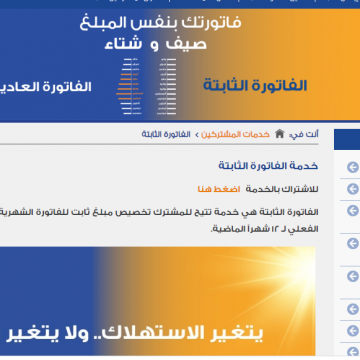
Task: Click the fourth arrow icon in sidebar menu
Action: point(353,244)
